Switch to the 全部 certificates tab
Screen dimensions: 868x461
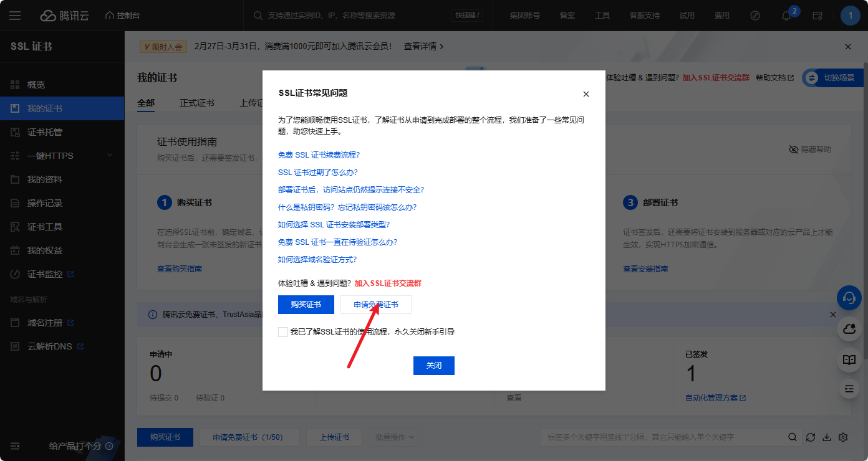pyautogui.click(x=146, y=103)
